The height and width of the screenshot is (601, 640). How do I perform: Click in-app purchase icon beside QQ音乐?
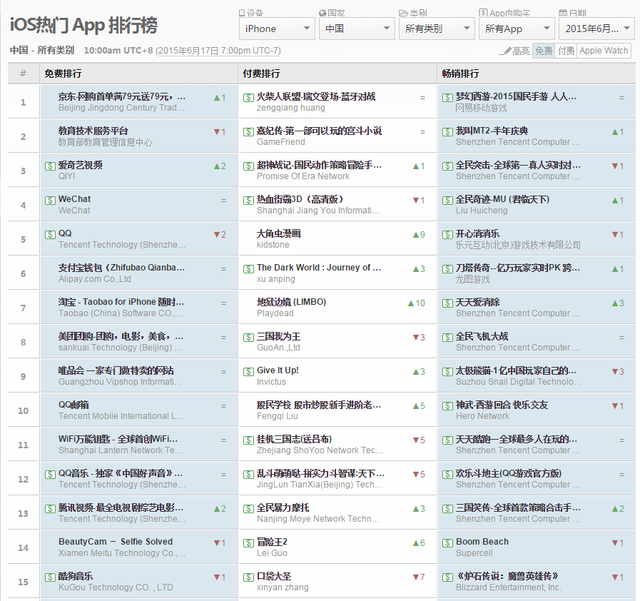[x=50, y=474]
